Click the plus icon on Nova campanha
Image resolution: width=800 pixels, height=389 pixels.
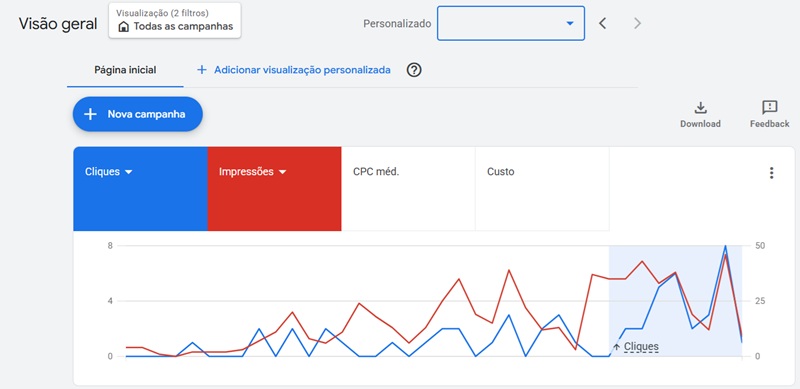pos(90,114)
